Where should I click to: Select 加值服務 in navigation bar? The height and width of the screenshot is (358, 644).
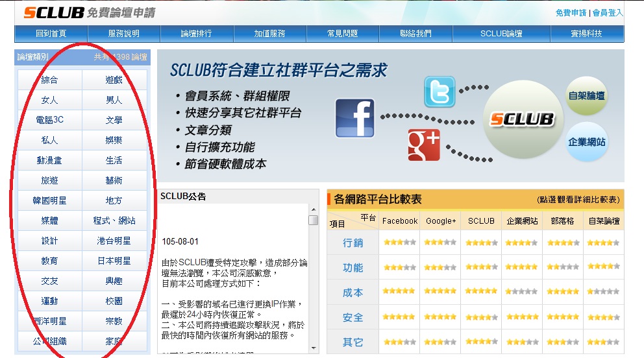(270, 34)
